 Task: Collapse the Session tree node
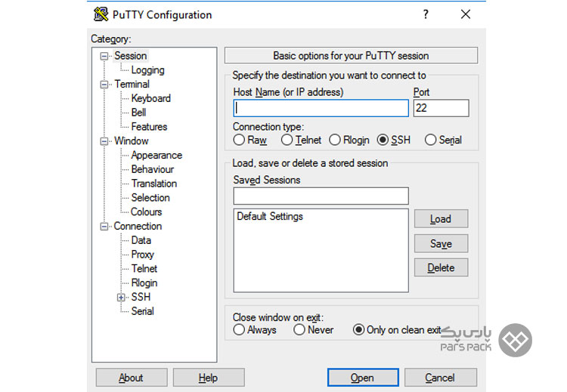[x=104, y=56]
